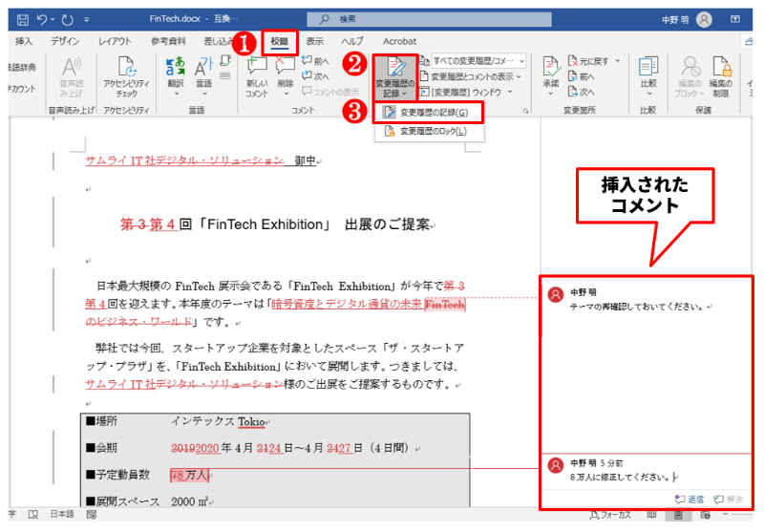The image size is (764, 532).
Task: Select 変更履歴のロック(L) option
Action: coord(433,131)
